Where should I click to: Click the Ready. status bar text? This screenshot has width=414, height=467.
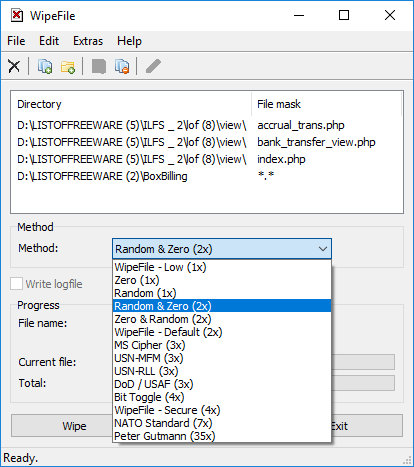click(21, 458)
